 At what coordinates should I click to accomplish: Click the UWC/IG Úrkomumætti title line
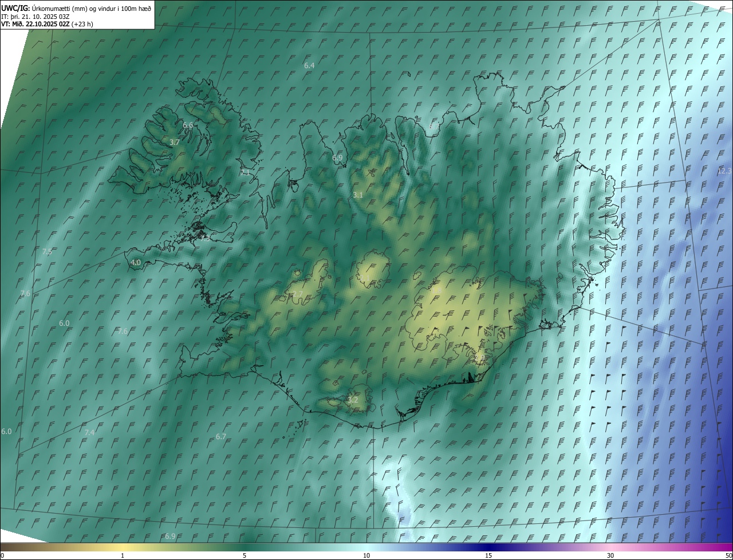(76, 7)
